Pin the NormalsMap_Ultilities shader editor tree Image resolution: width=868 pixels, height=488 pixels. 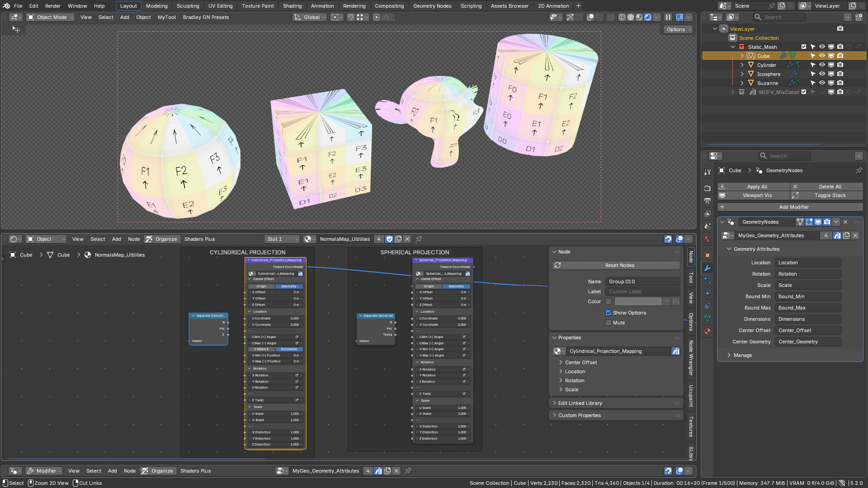[419, 239]
